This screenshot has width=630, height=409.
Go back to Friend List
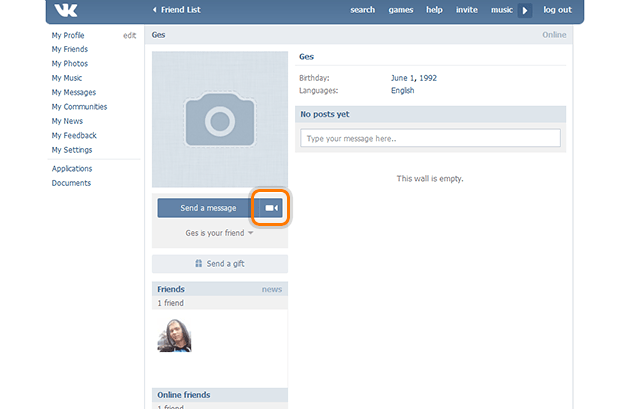coord(179,10)
